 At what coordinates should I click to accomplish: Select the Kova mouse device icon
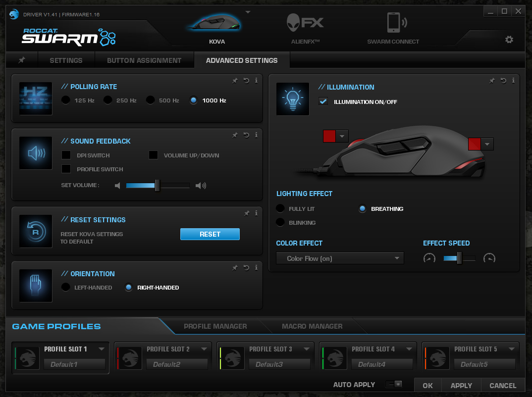214,22
